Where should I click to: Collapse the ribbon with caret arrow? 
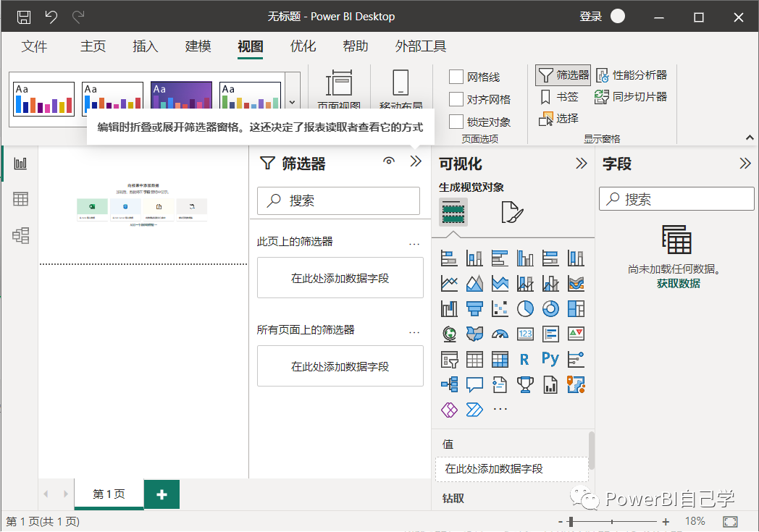(750, 138)
